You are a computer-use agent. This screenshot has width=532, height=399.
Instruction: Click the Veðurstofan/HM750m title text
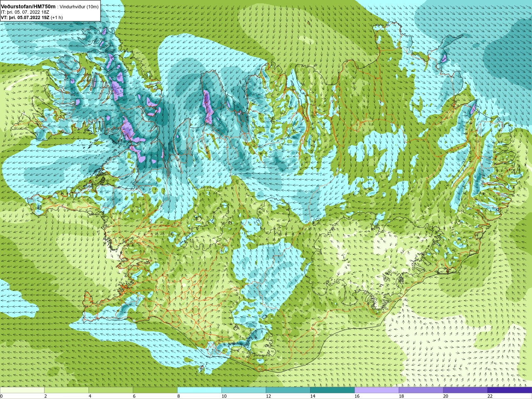pyautogui.click(x=28, y=6)
